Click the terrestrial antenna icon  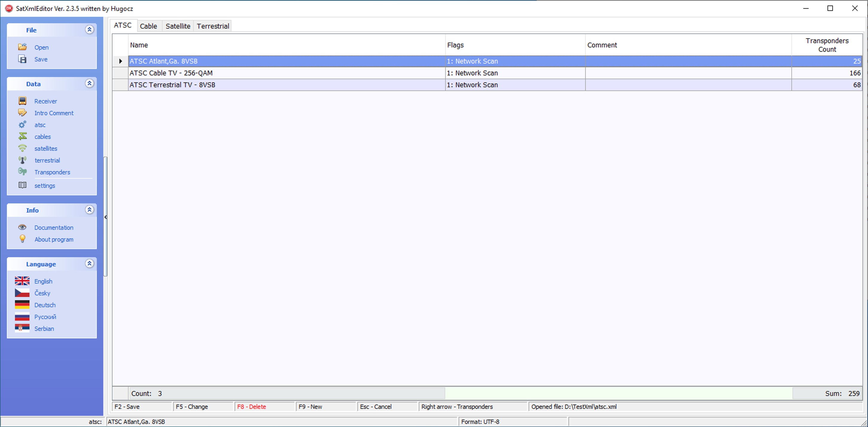coord(22,160)
